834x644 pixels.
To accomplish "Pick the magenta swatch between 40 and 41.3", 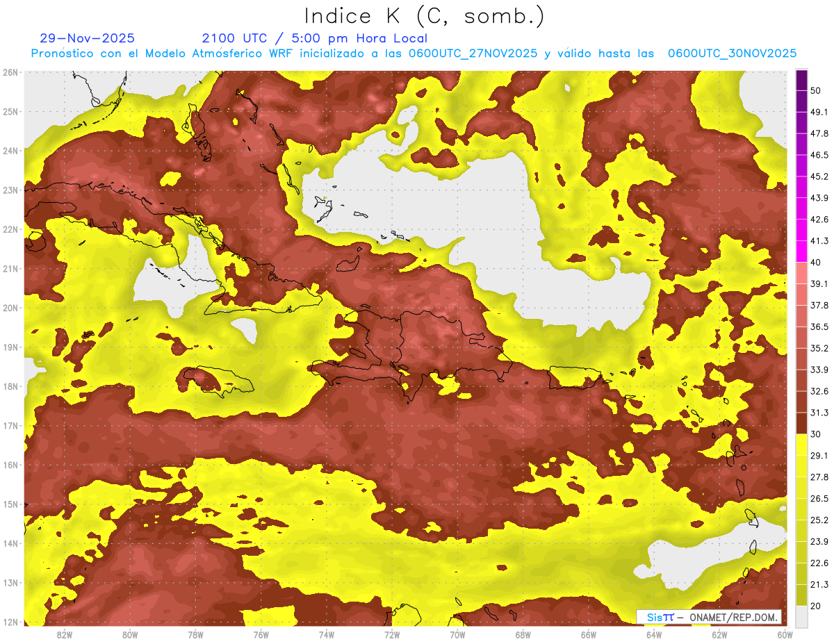I will [801, 251].
